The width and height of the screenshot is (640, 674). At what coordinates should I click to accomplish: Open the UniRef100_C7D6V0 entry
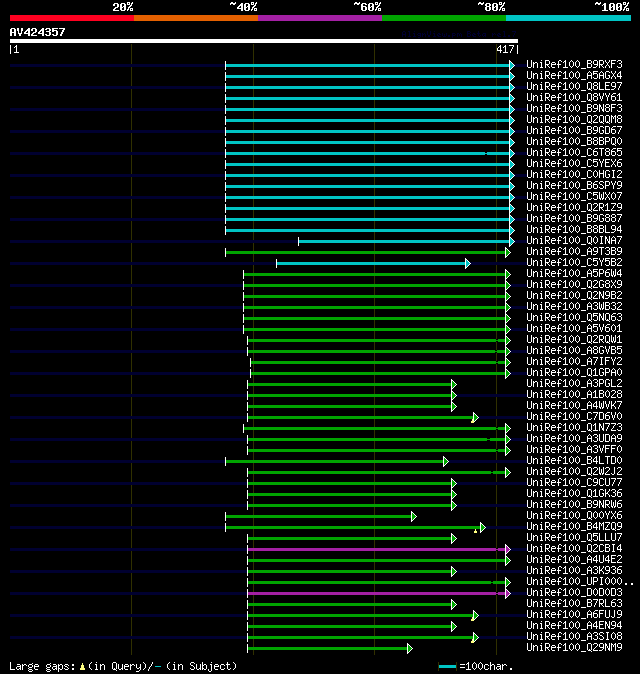point(574,417)
